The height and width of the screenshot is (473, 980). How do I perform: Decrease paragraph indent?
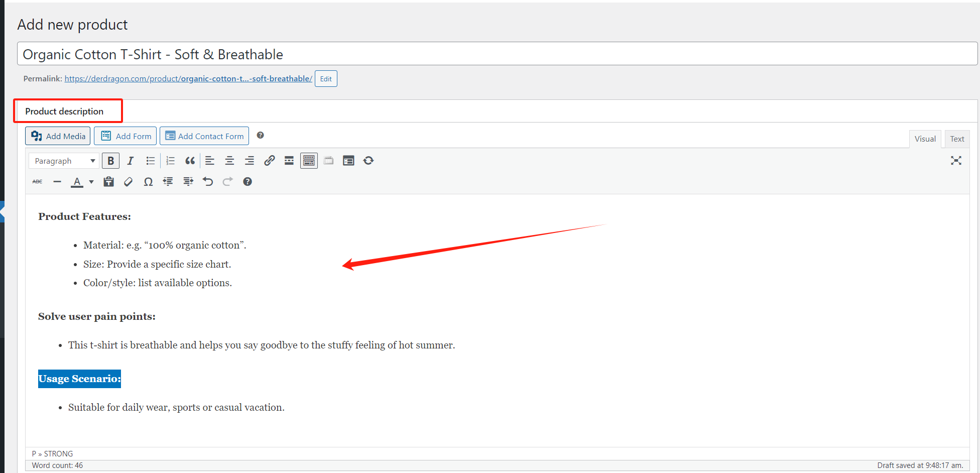click(x=168, y=182)
